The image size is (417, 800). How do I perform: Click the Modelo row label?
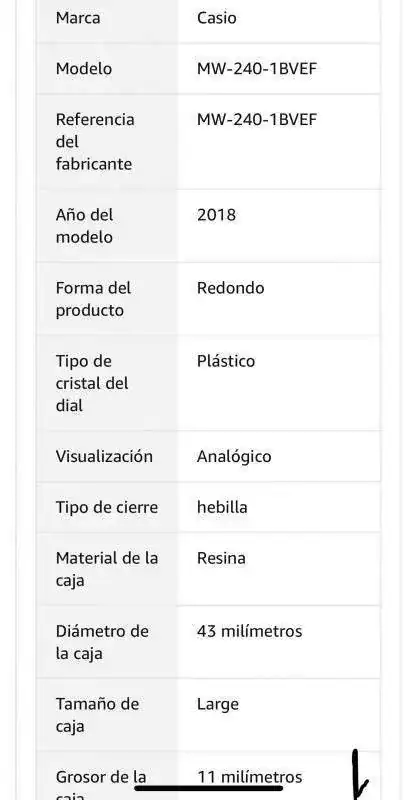84,68
